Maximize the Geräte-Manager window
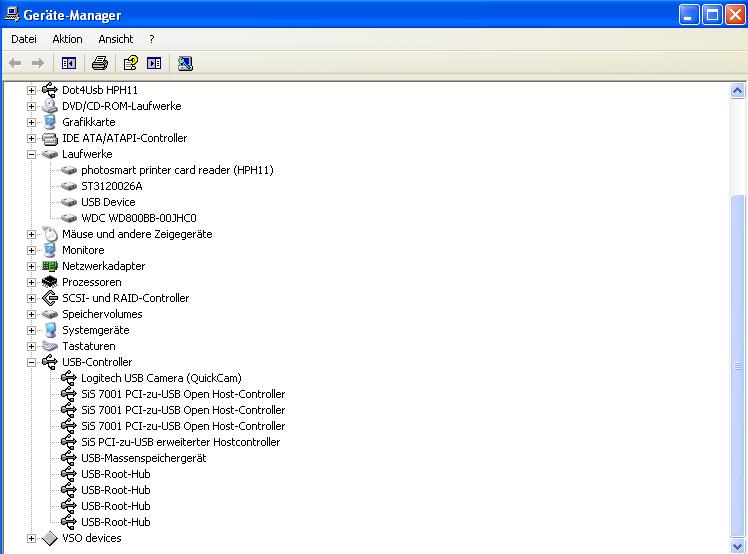 click(712, 15)
